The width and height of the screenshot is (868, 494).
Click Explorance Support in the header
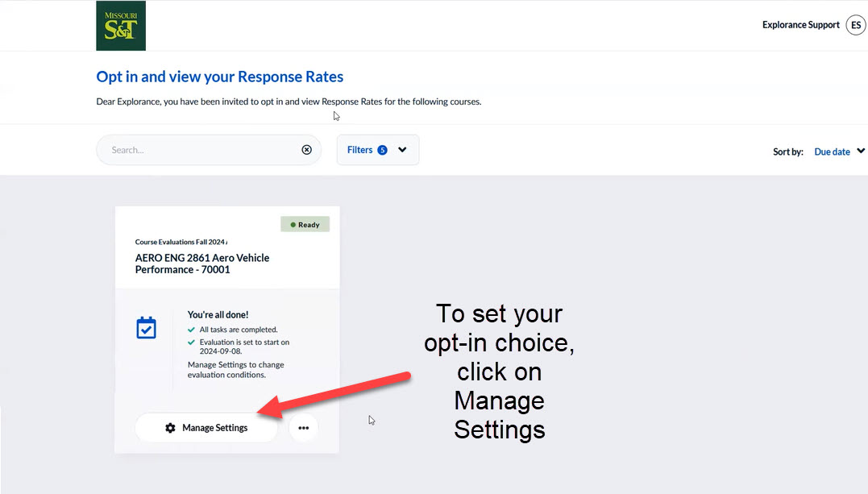[x=800, y=25]
